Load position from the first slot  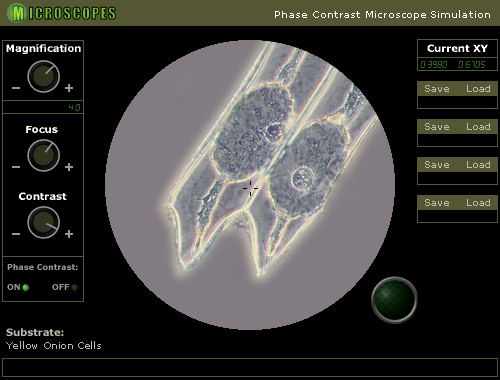click(478, 89)
